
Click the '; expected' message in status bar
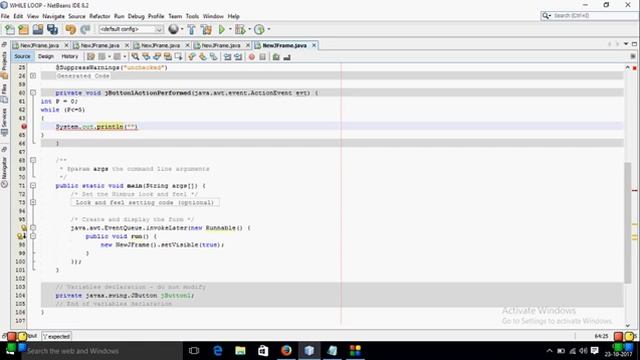(x=57, y=336)
